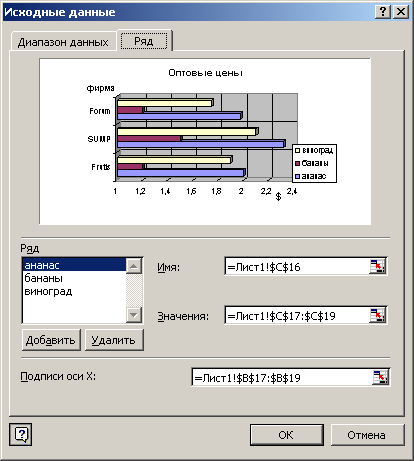
Task: Cancel with the Отмена button
Action: [x=367, y=435]
